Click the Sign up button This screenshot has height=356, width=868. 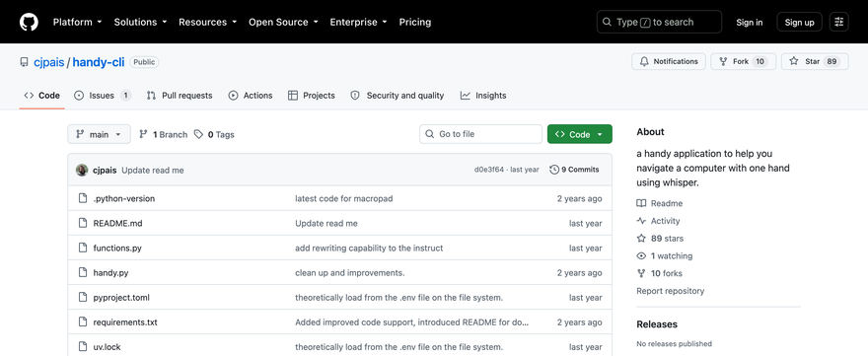pos(799,22)
